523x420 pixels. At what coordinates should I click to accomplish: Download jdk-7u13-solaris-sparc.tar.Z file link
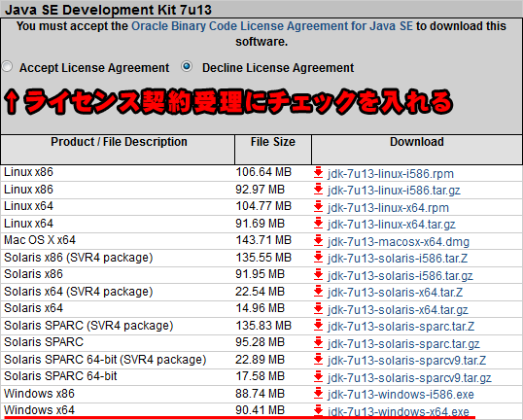tap(401, 327)
